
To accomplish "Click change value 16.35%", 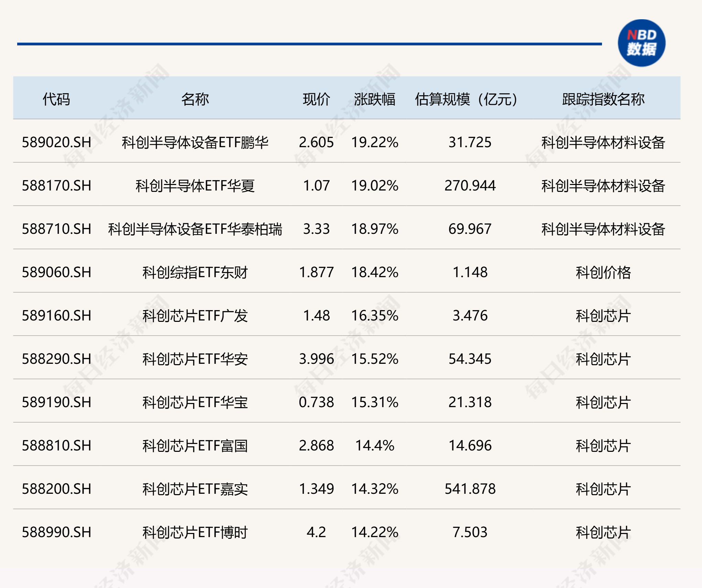I will click(x=375, y=316).
